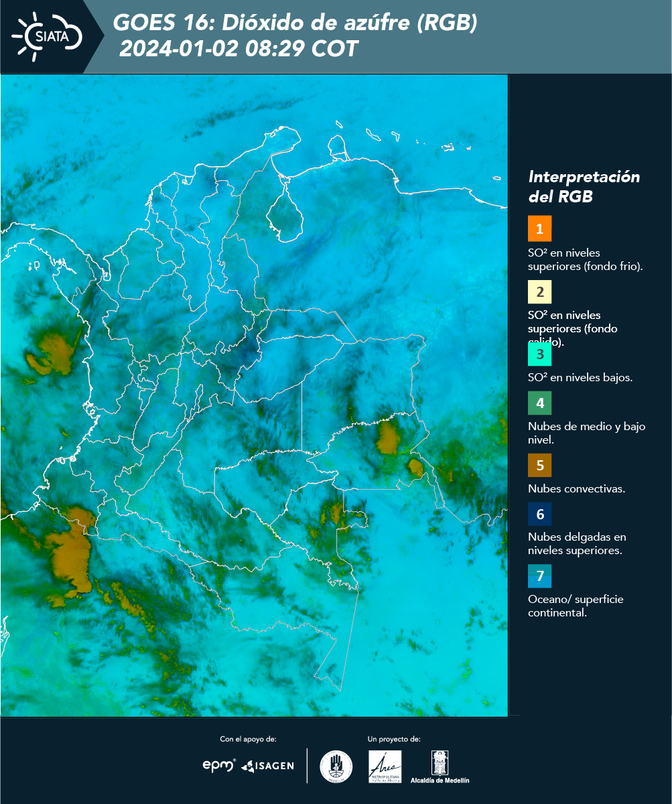Image resolution: width=672 pixels, height=804 pixels.
Task: Click the timestamp "2024-01-02 08:29 COT"
Action: coord(238,49)
